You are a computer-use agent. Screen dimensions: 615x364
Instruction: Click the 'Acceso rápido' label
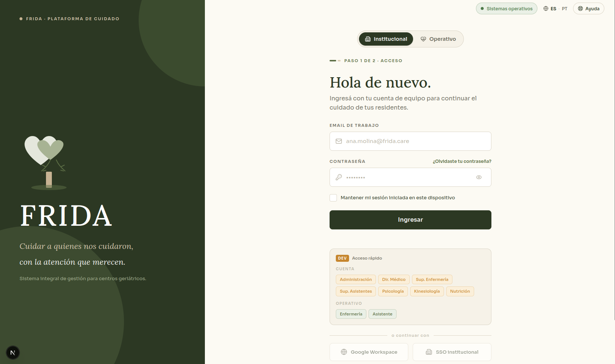click(x=367, y=258)
